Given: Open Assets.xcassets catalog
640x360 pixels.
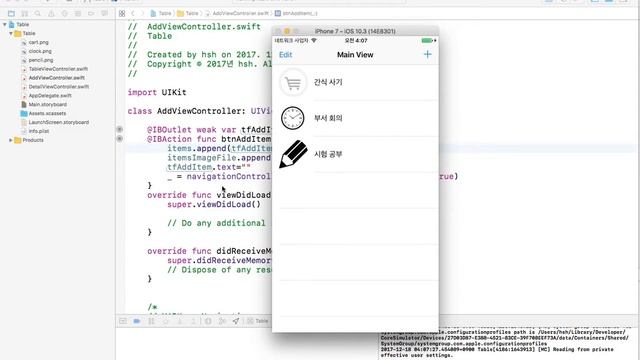Looking at the screenshot, I should pyautogui.click(x=47, y=113).
